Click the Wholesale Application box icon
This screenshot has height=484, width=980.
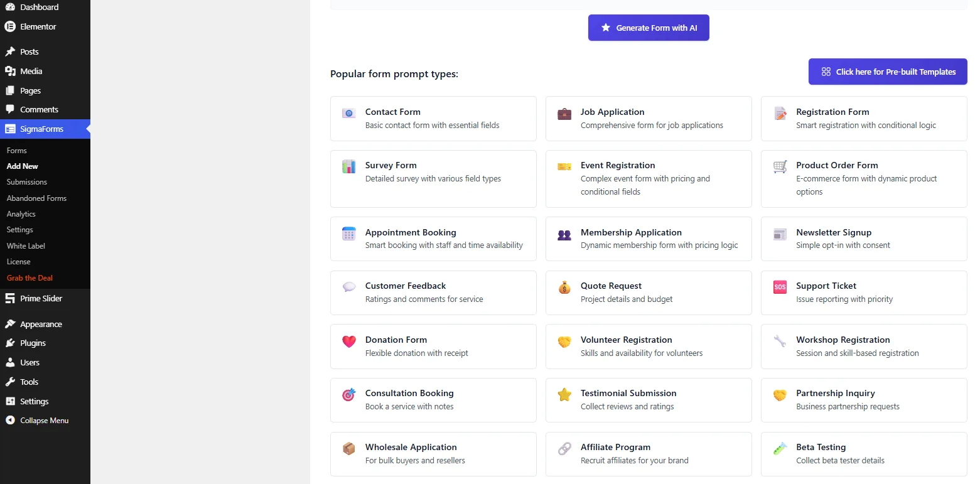point(349,449)
